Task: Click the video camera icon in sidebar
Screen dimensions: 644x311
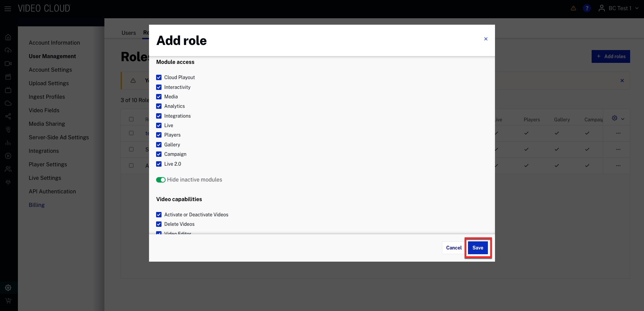Action: (x=8, y=64)
